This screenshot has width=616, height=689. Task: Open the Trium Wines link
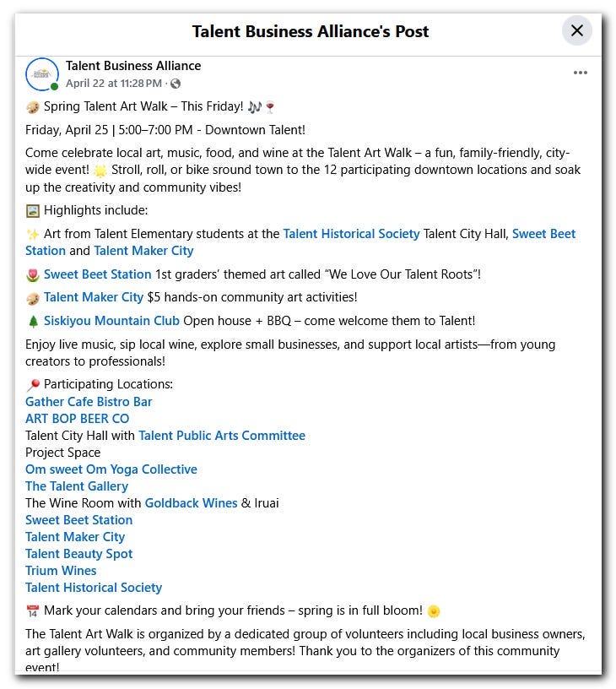click(x=61, y=570)
